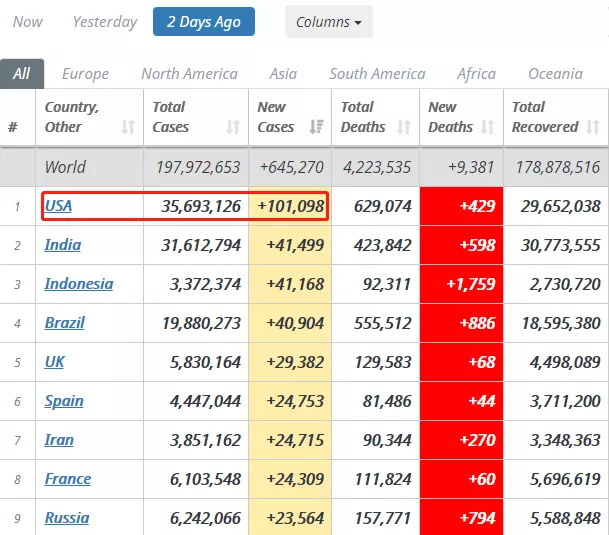Filter by Oceania tab
609x535 pixels.
555,74
